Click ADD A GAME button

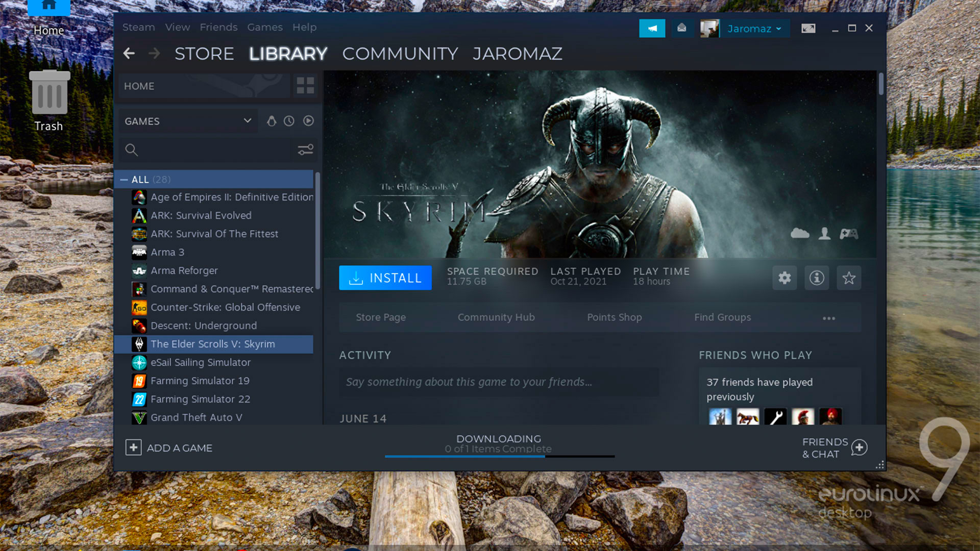point(169,447)
